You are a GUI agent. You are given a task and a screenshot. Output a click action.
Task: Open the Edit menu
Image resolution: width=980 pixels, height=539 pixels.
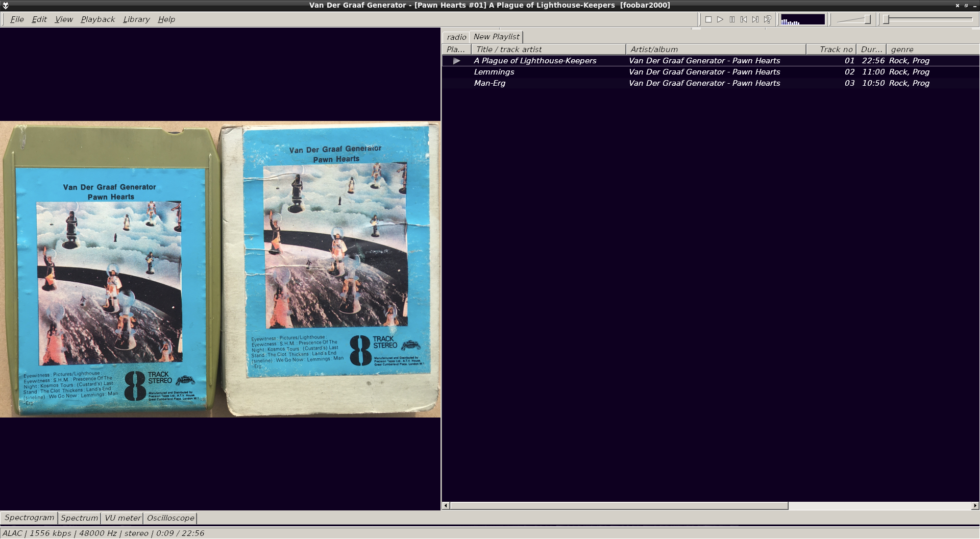point(39,19)
